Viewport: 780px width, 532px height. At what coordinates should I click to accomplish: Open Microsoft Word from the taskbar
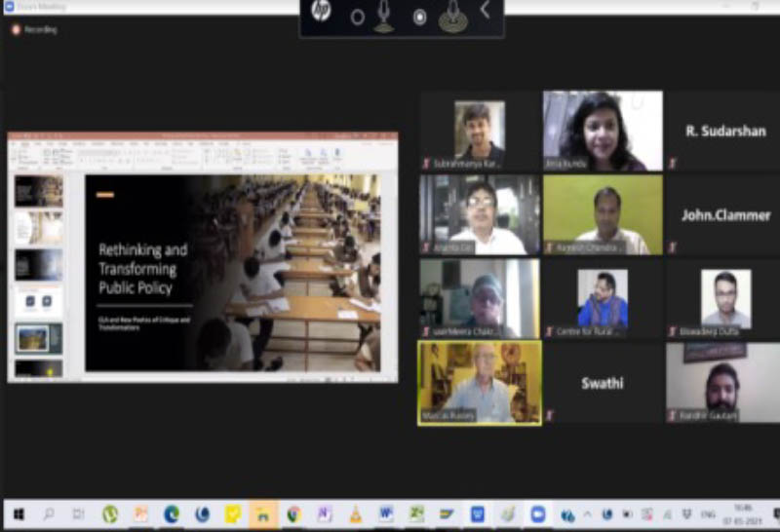click(386, 513)
